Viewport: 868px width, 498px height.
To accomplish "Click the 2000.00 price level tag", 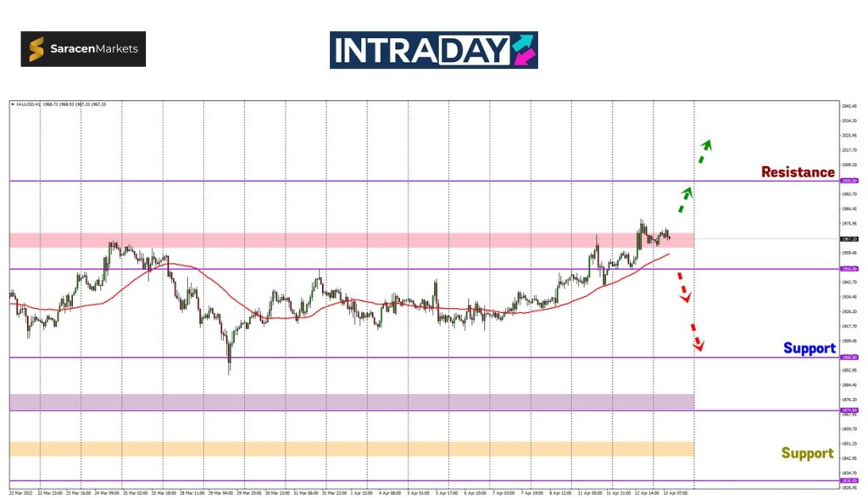I will coord(849,181).
